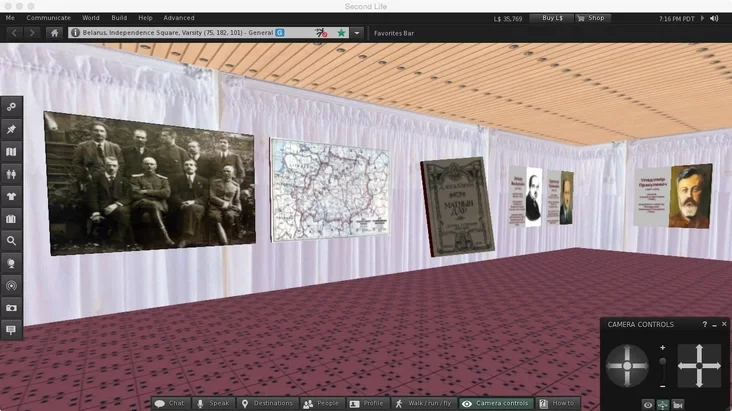
Task: Open the Communicate menu
Action: point(49,18)
